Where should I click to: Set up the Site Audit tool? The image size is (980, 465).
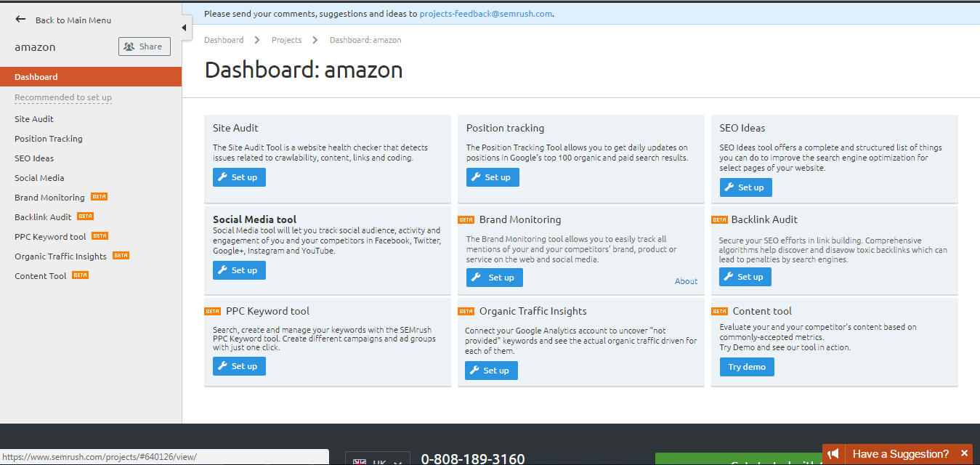(239, 177)
